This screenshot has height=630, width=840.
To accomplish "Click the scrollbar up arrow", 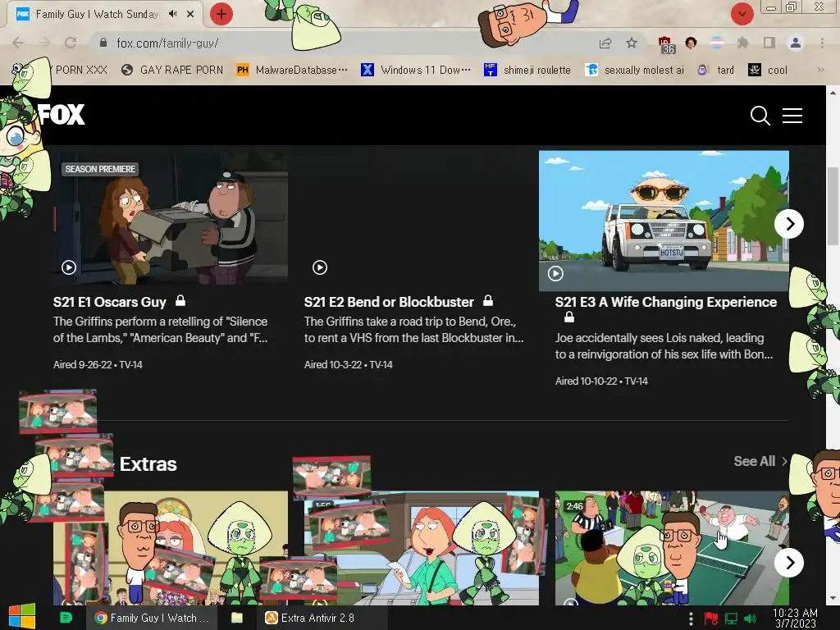I will [833, 93].
